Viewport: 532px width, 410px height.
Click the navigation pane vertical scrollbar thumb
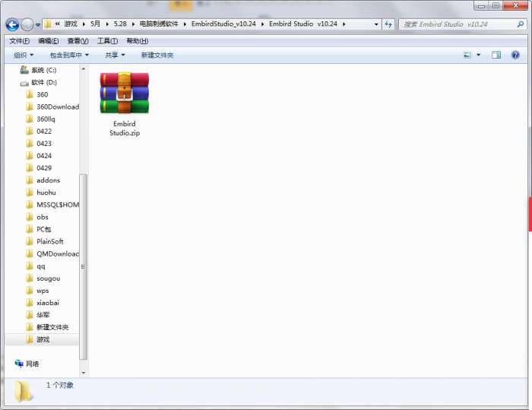[84, 267]
